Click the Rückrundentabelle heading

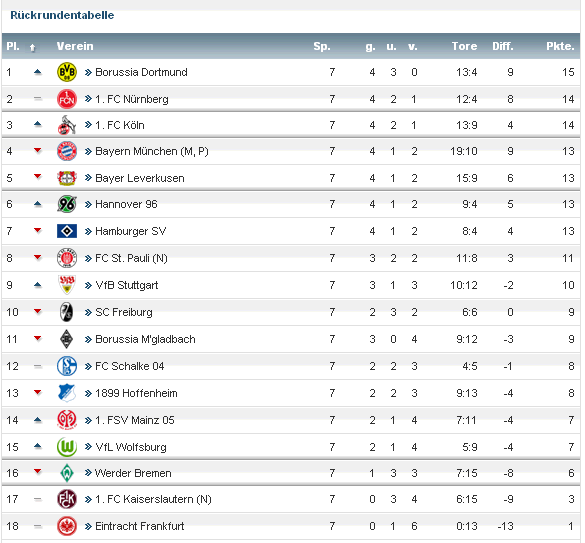click(62, 15)
